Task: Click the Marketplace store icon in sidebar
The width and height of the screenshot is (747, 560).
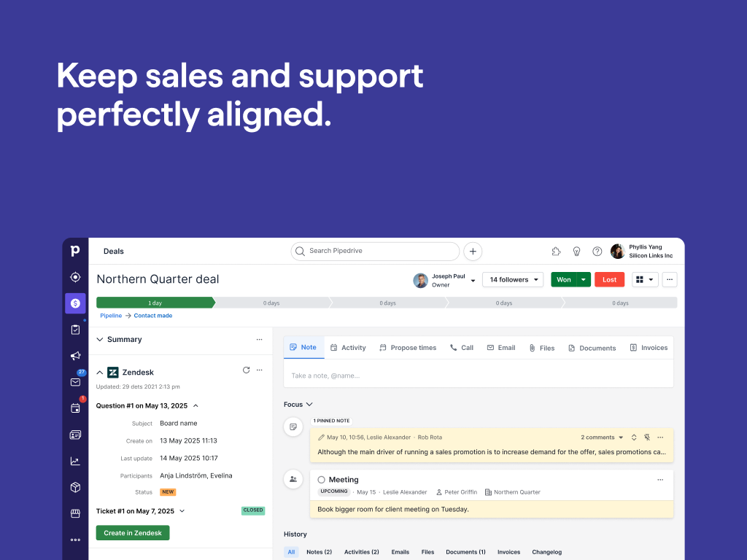Action: pyautogui.click(x=75, y=513)
